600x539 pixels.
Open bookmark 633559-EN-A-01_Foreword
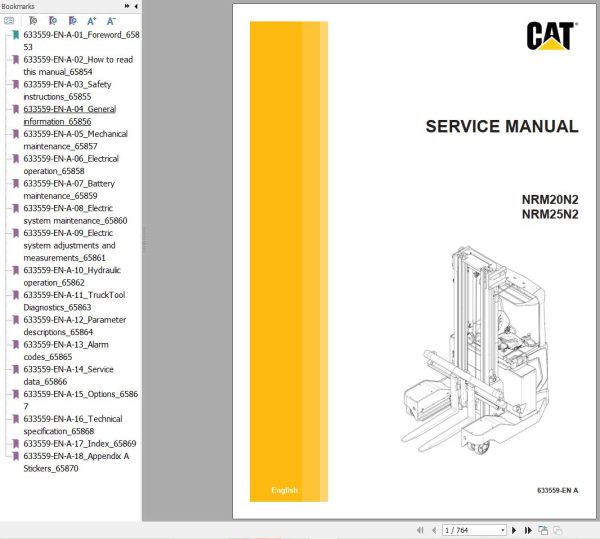[81, 41]
